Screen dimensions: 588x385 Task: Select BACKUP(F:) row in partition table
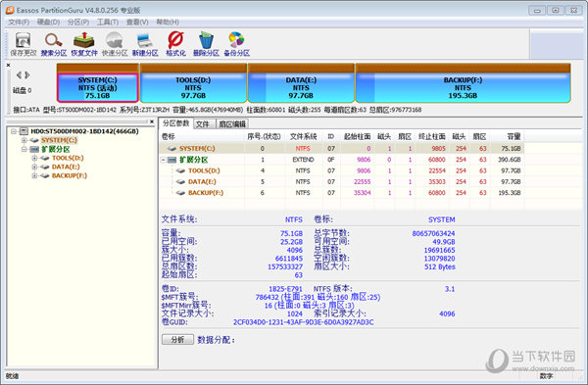(x=342, y=193)
